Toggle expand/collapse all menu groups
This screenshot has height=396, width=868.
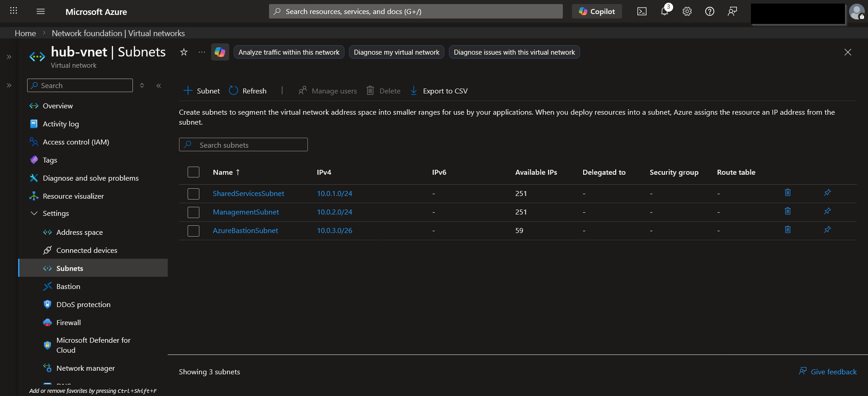click(142, 85)
